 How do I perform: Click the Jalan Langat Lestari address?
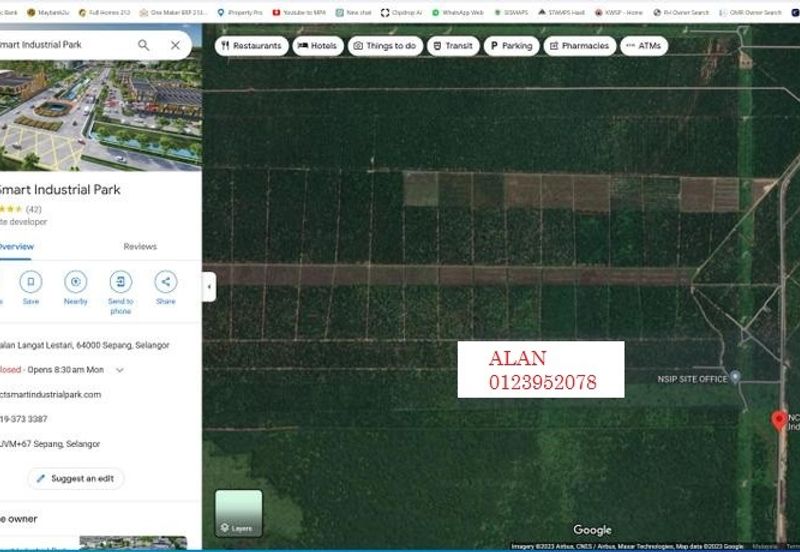coord(85,345)
